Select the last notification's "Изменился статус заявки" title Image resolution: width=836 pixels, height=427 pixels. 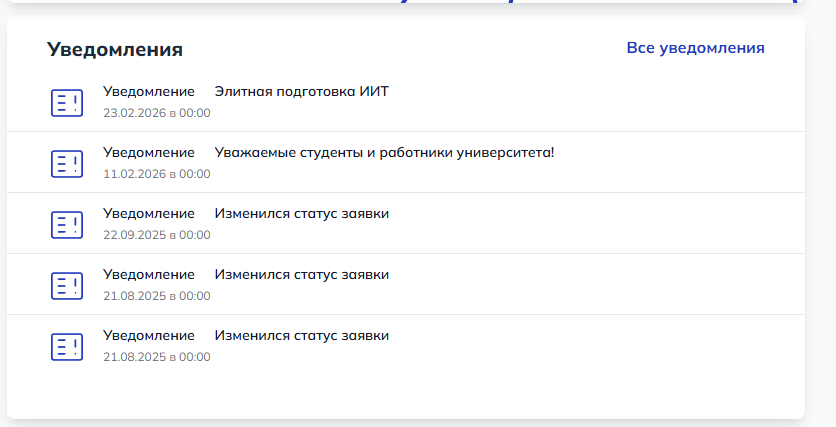(x=301, y=336)
